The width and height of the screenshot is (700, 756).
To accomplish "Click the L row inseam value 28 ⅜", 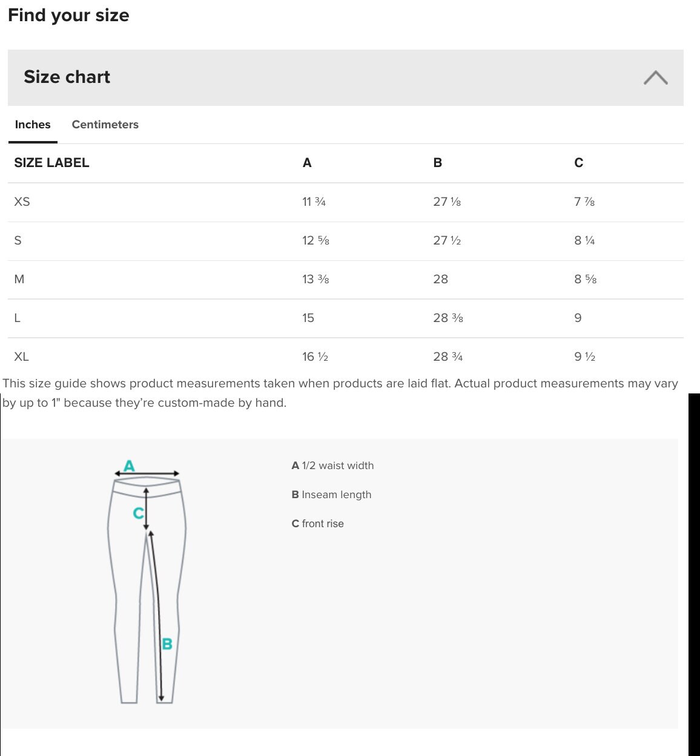I will 448,318.
